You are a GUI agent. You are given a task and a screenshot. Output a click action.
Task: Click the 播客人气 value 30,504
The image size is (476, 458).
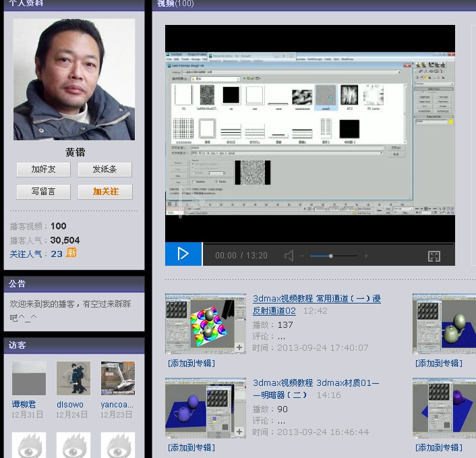point(65,240)
